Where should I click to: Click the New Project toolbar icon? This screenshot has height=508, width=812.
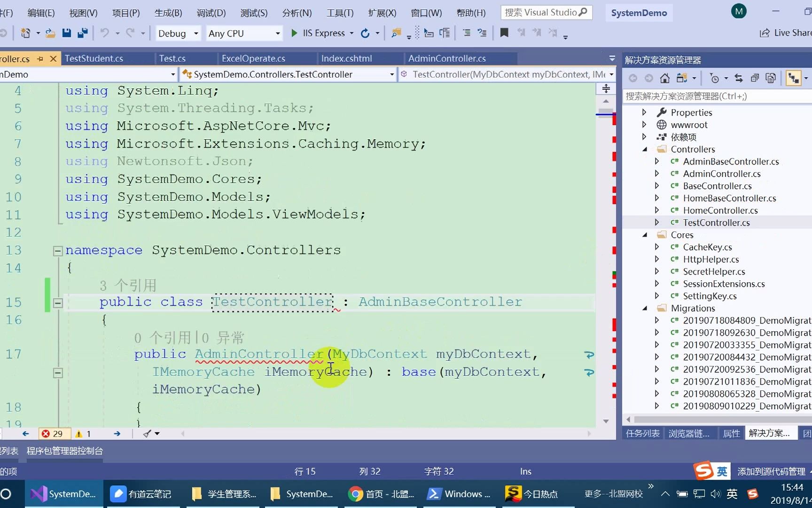tap(25, 33)
